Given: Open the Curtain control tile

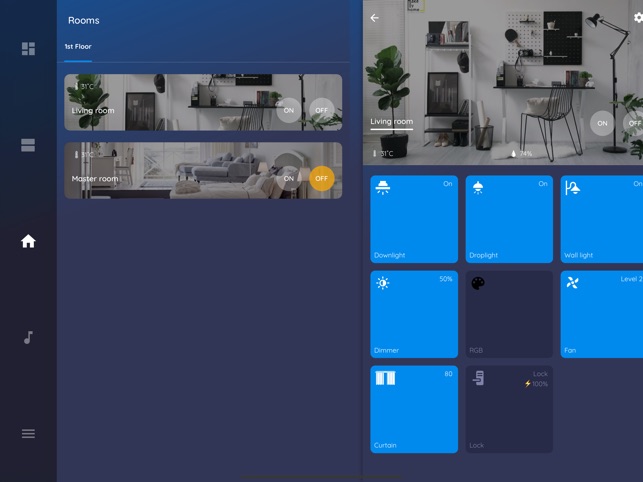Looking at the screenshot, I should point(414,409).
